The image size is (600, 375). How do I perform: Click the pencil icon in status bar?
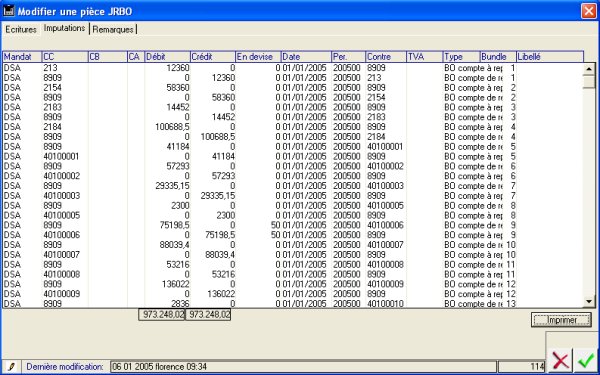11,367
